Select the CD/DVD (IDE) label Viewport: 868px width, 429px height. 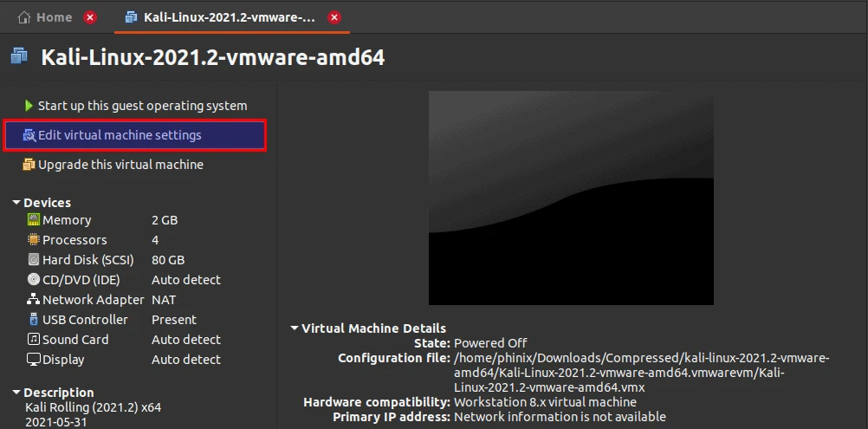81,280
